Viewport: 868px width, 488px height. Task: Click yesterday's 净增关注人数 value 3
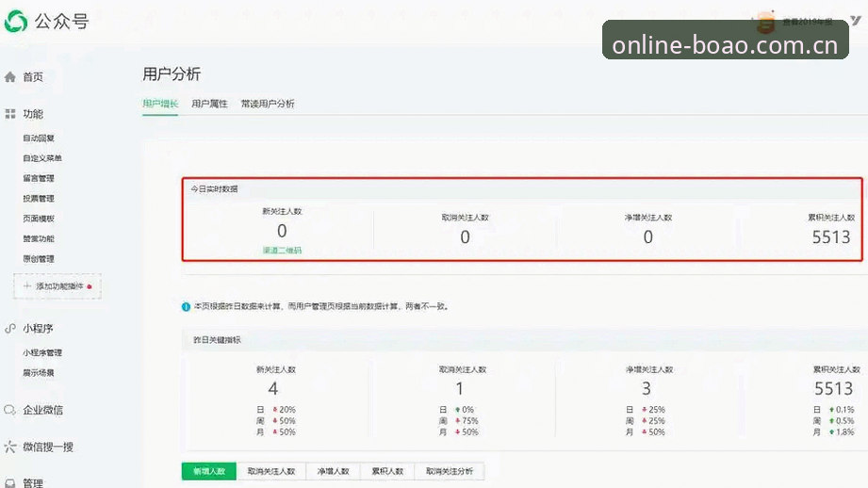[x=646, y=389]
